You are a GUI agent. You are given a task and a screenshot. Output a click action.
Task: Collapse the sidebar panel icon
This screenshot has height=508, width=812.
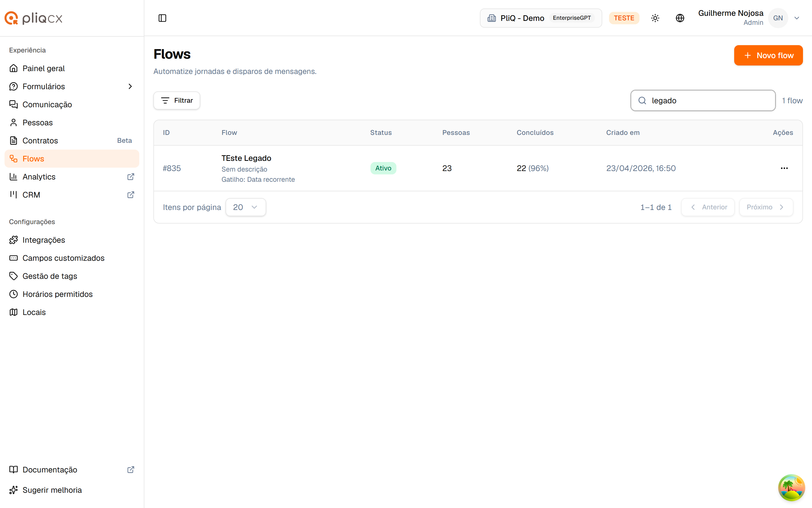pyautogui.click(x=162, y=18)
